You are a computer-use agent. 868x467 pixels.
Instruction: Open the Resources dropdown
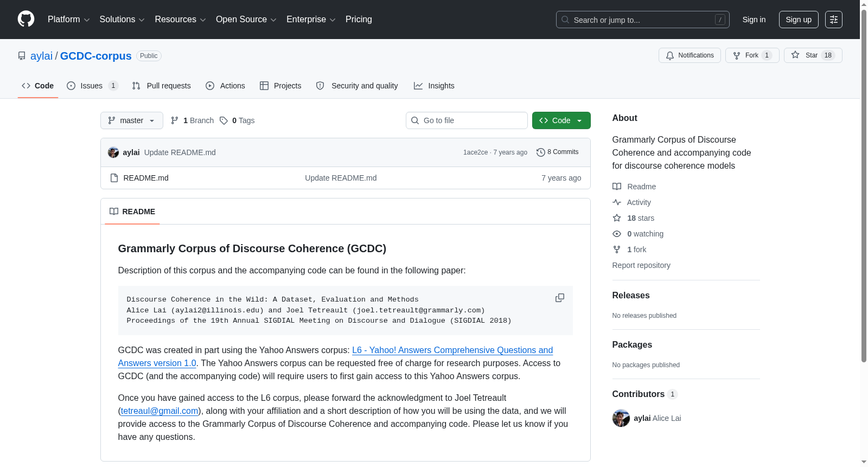180,20
